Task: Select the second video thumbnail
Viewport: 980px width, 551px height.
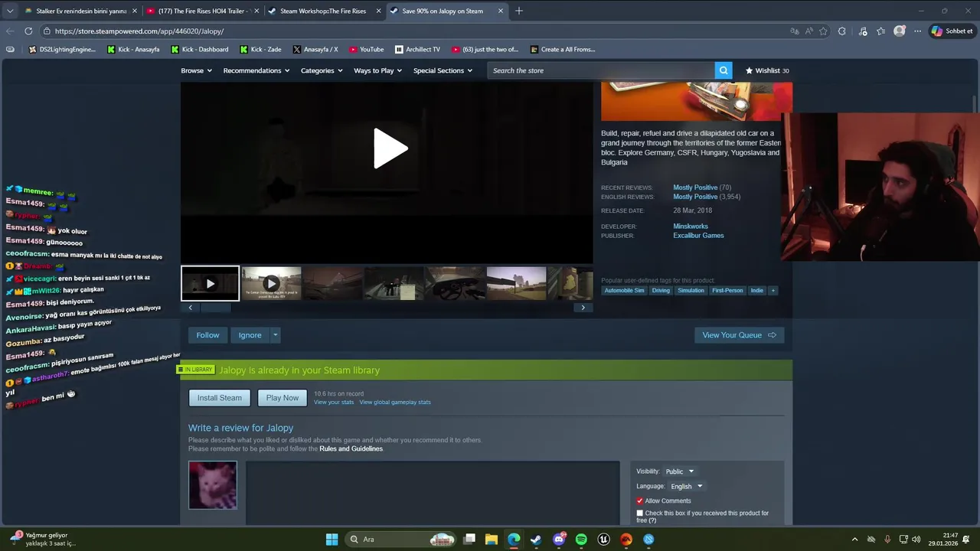Action: [x=271, y=283]
